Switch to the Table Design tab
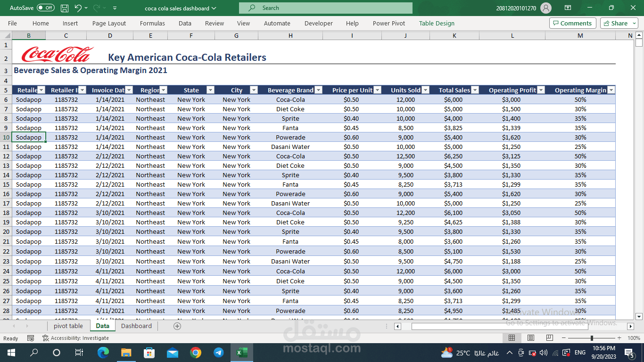644x362 pixels. (x=437, y=23)
